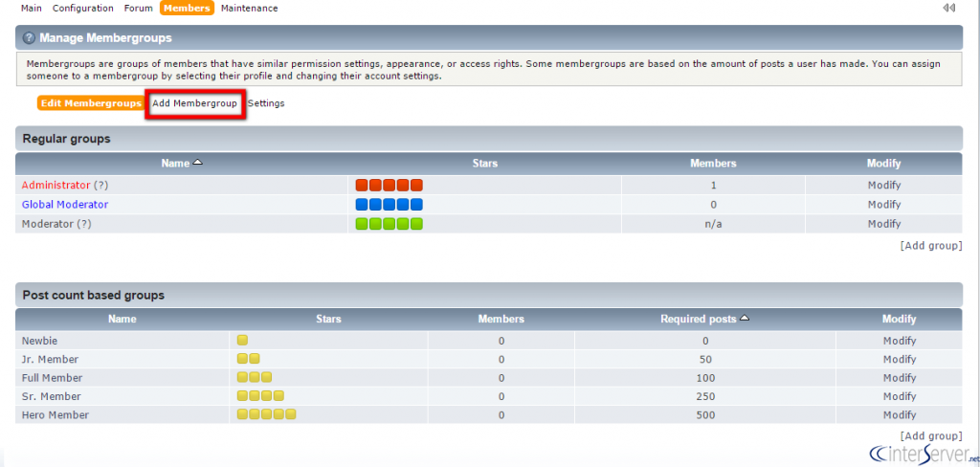
Task: Click the (?) help beside Administrator
Action: (x=101, y=185)
